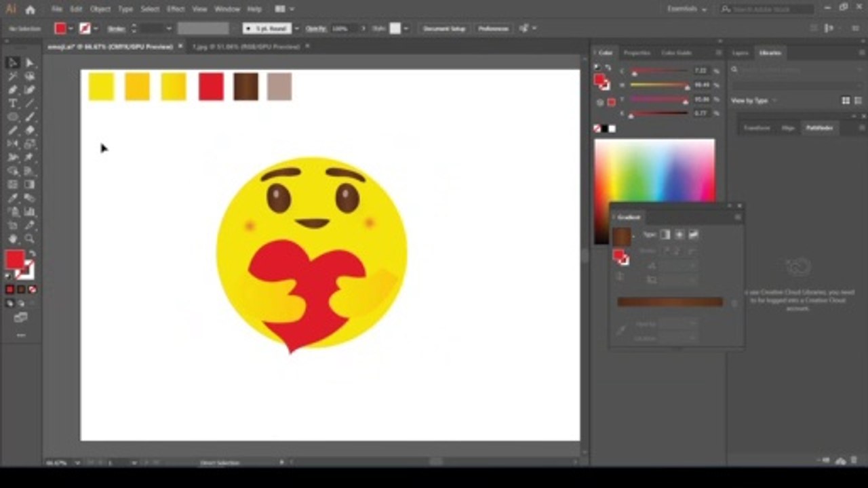Click the Stroke label link
Viewport: 868px width, 488px height.
(x=116, y=28)
